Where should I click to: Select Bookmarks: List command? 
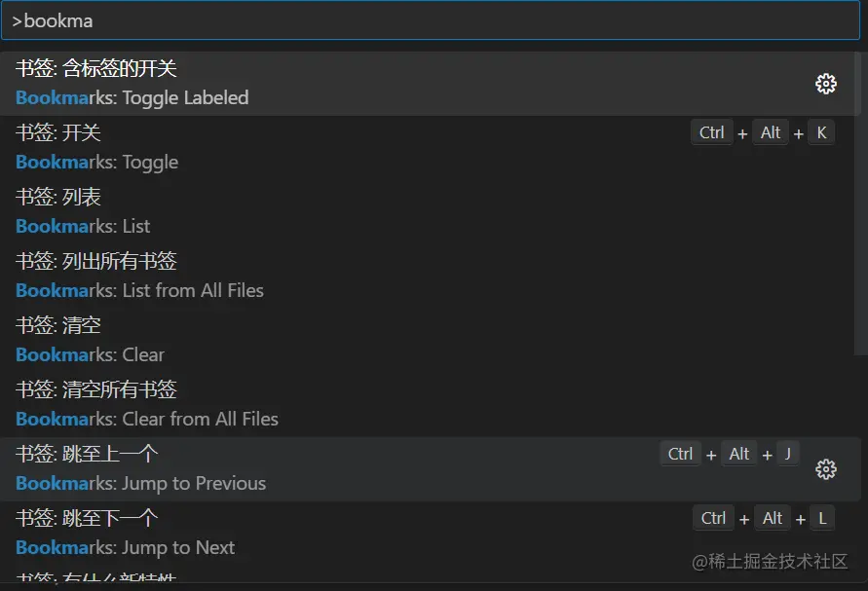292,212
